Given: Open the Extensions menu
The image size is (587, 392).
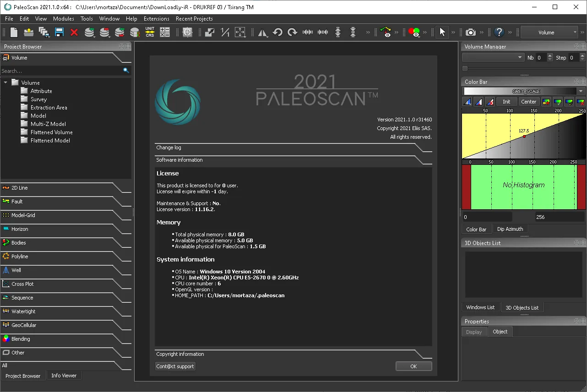Looking at the screenshot, I should click(157, 19).
